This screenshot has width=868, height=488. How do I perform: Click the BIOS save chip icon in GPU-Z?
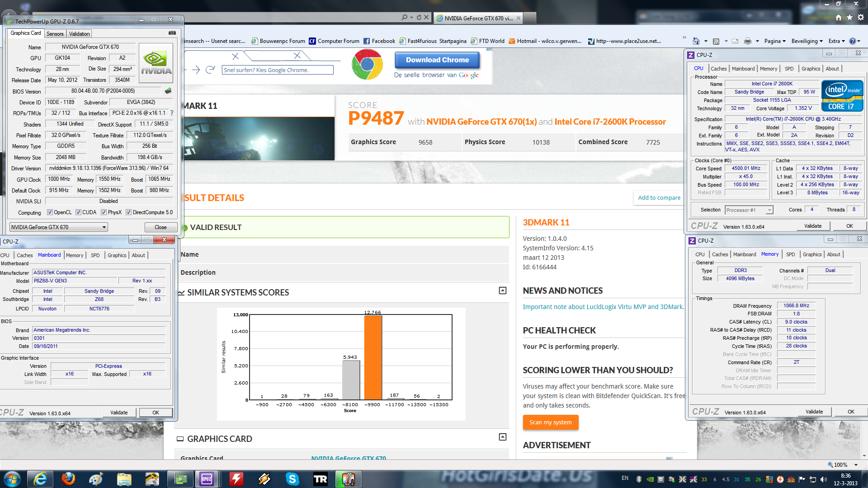click(168, 91)
